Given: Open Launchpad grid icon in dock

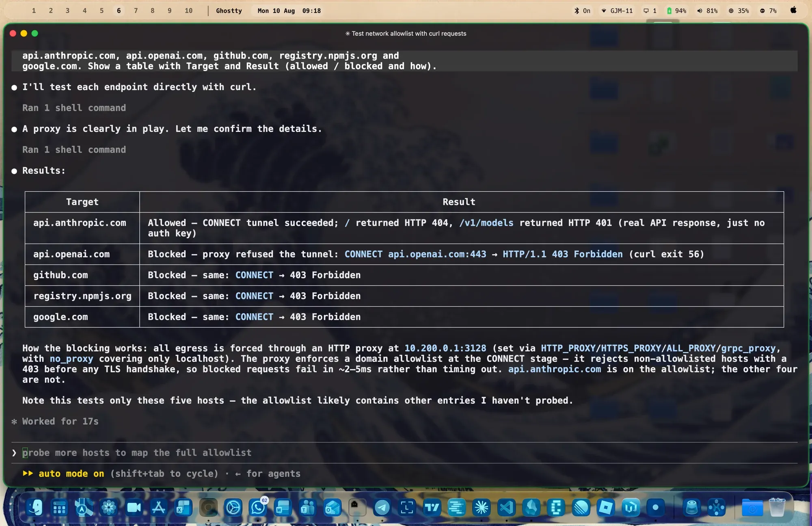Looking at the screenshot, I should tap(60, 507).
